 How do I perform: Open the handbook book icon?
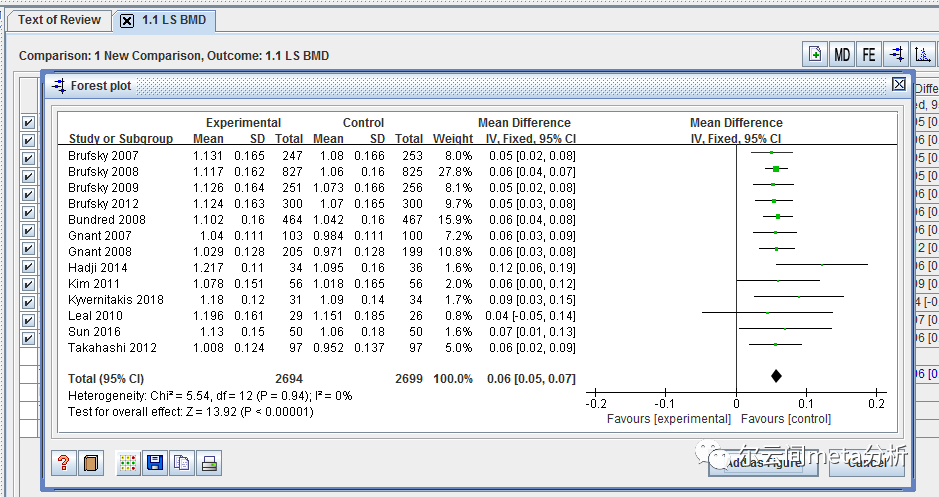[x=91, y=463]
